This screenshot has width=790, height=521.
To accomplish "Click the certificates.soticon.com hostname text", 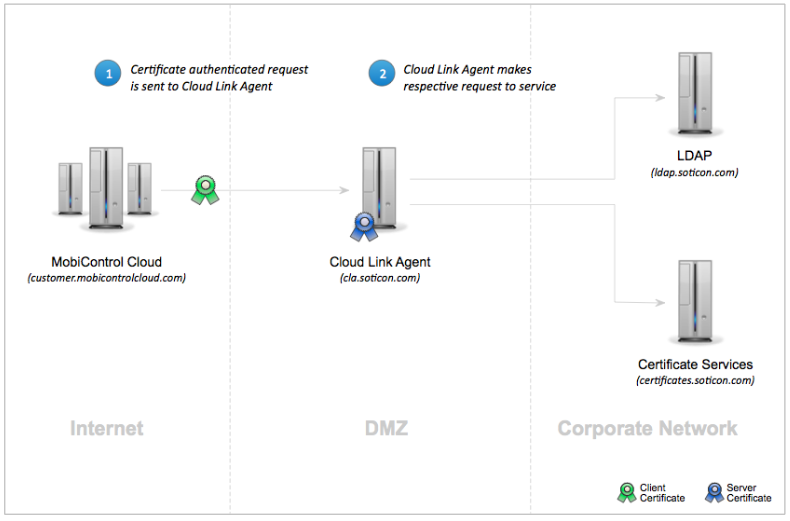I will (695, 381).
